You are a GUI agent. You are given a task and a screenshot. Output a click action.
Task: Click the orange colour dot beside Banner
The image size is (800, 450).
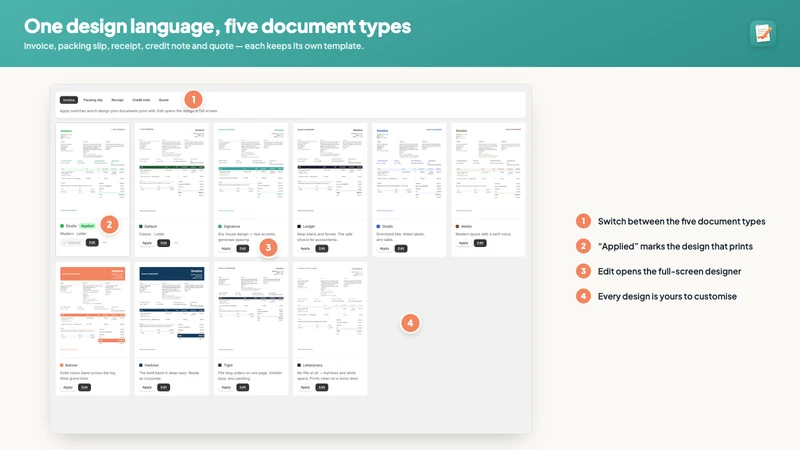coord(62,365)
